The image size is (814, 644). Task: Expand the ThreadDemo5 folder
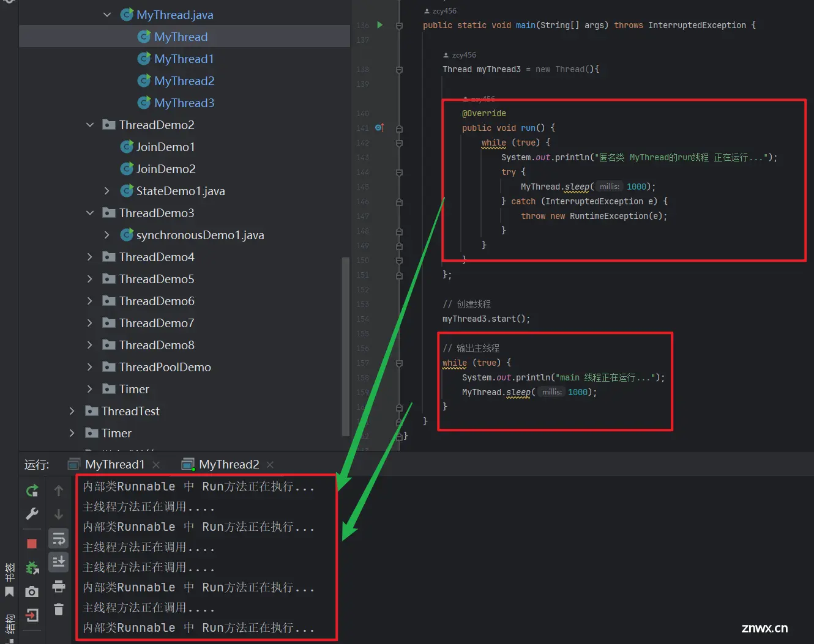90,279
